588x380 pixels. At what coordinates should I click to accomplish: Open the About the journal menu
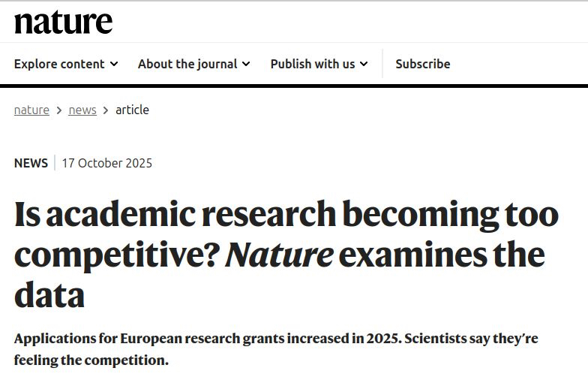[x=187, y=64]
